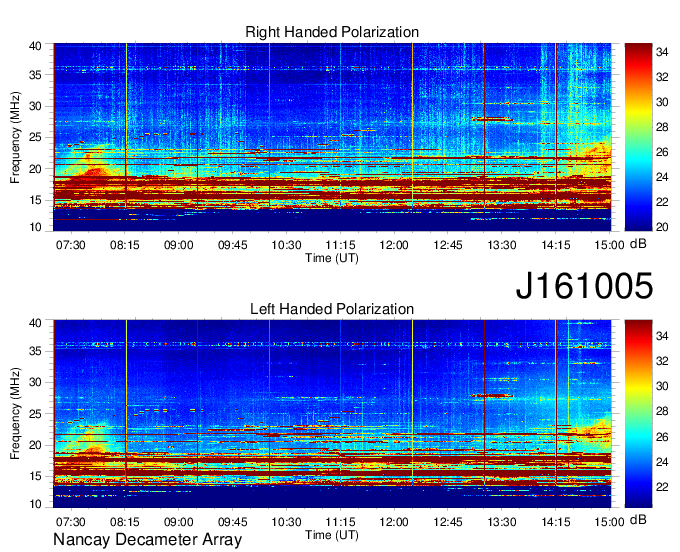Click the 07:30 time tick on the left-handed plot
The image size is (680, 552).
71,522
